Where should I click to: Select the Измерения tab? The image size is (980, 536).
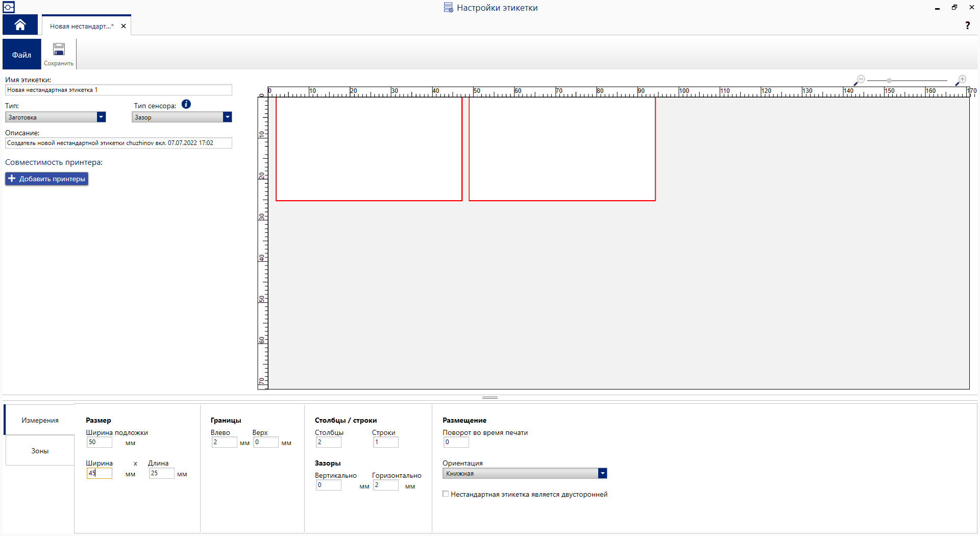tap(40, 420)
